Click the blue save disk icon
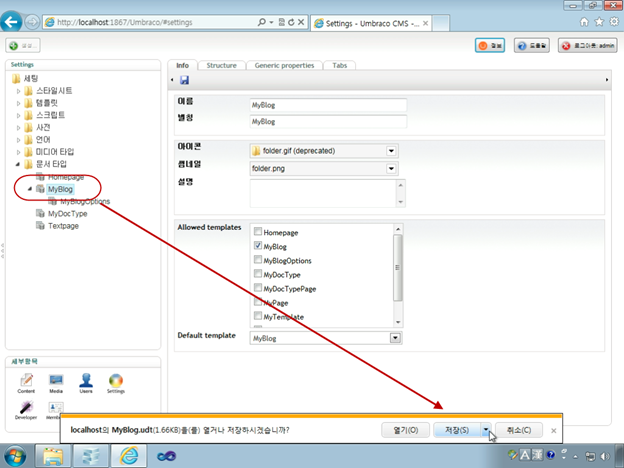The height and width of the screenshot is (468, 624). pos(184,80)
